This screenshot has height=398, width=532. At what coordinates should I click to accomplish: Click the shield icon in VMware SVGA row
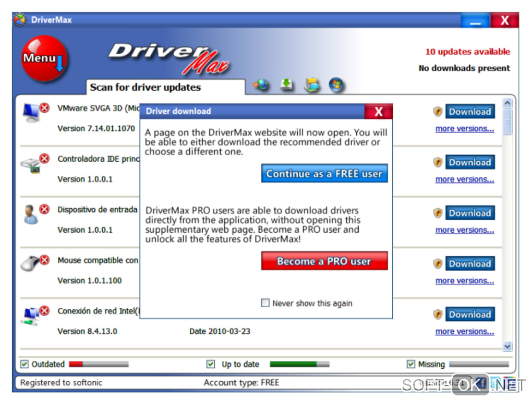click(x=438, y=111)
